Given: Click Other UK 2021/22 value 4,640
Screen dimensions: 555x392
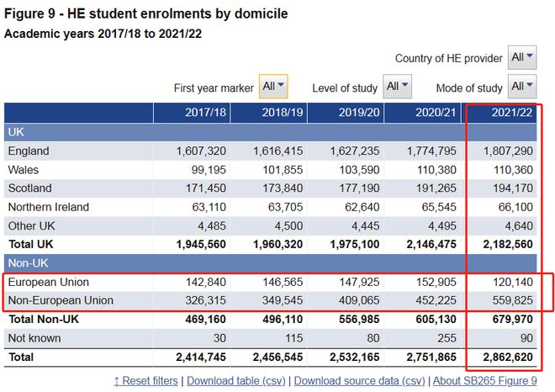Looking at the screenshot, I should (519, 225).
